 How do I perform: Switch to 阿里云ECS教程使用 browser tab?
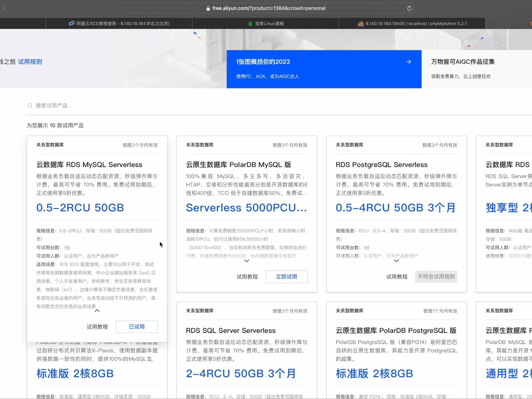[119, 23]
